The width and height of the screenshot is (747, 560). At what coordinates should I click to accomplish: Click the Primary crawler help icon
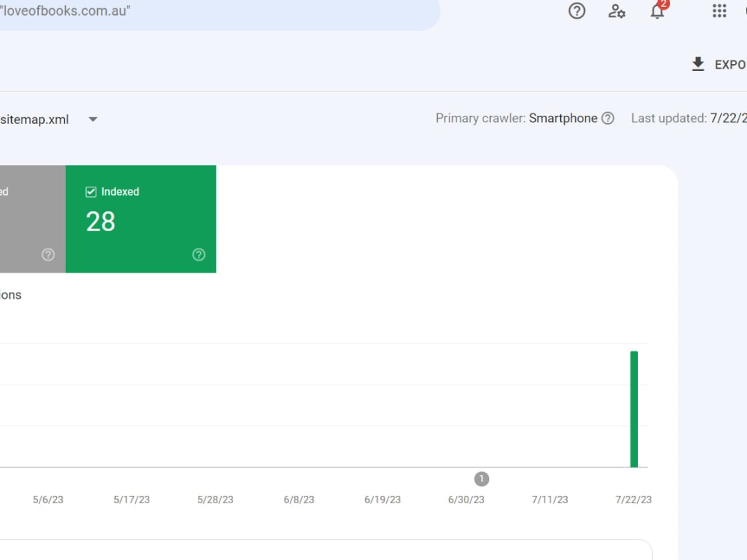point(607,118)
